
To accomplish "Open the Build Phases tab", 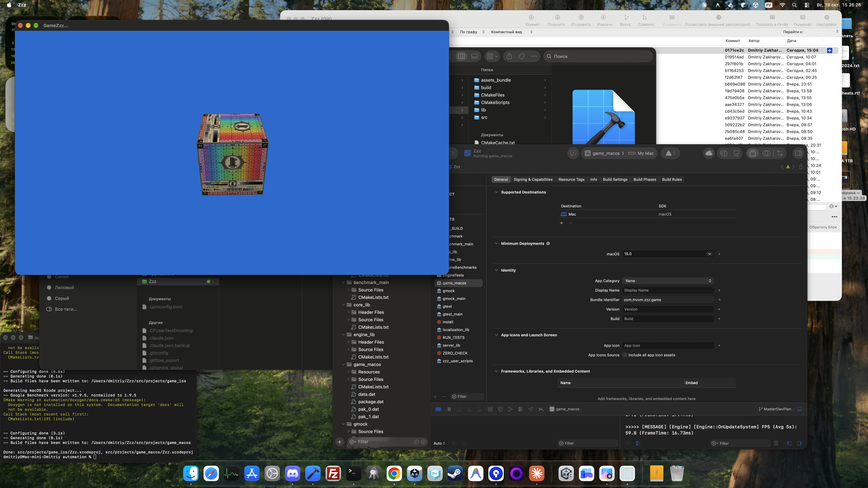I will (x=645, y=179).
